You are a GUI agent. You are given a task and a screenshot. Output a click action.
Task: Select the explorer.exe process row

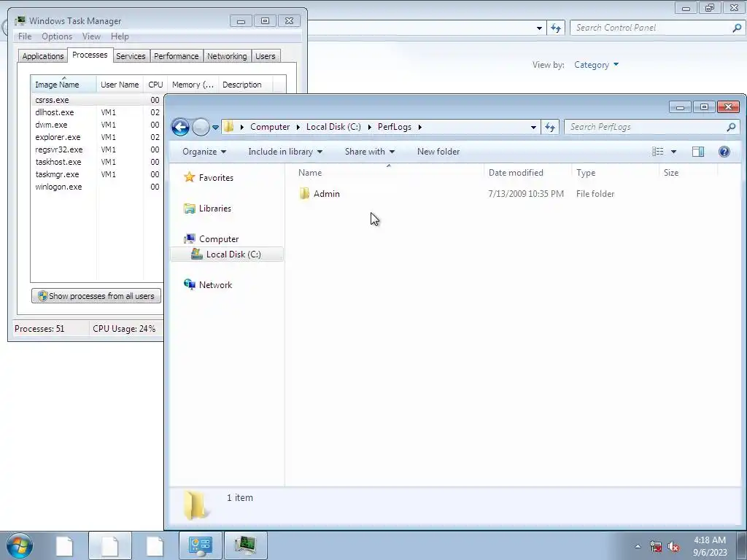[x=97, y=137]
